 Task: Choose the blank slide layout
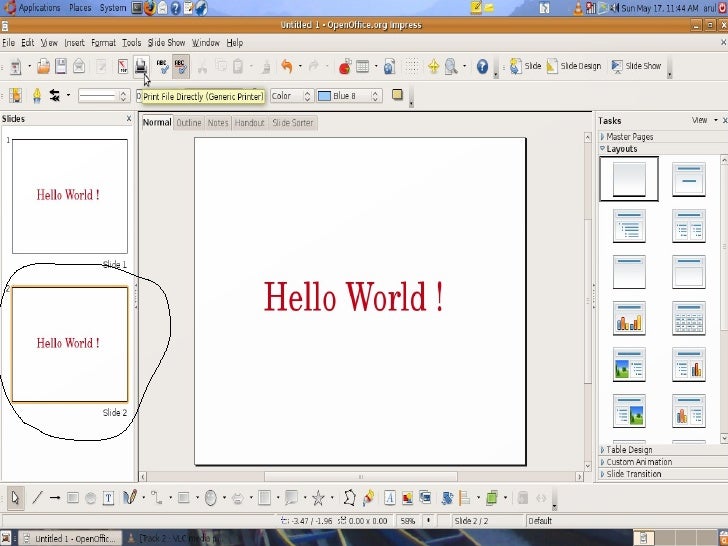click(629, 178)
